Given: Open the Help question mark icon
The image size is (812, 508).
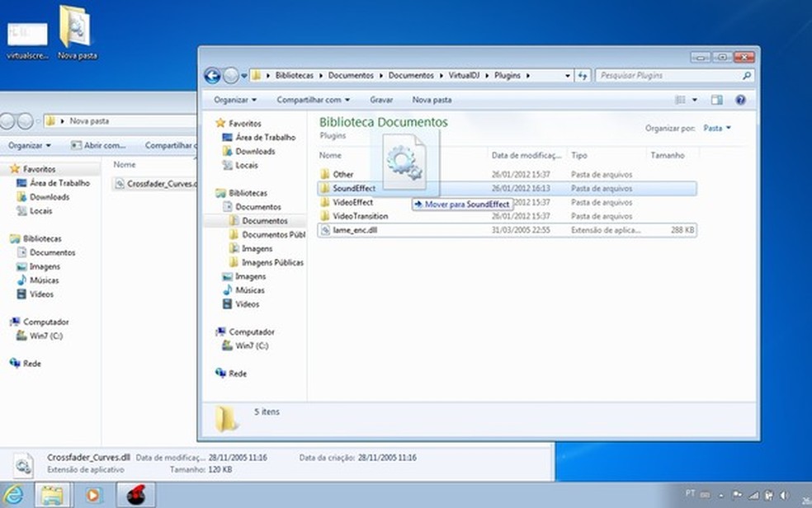Looking at the screenshot, I should point(740,100).
